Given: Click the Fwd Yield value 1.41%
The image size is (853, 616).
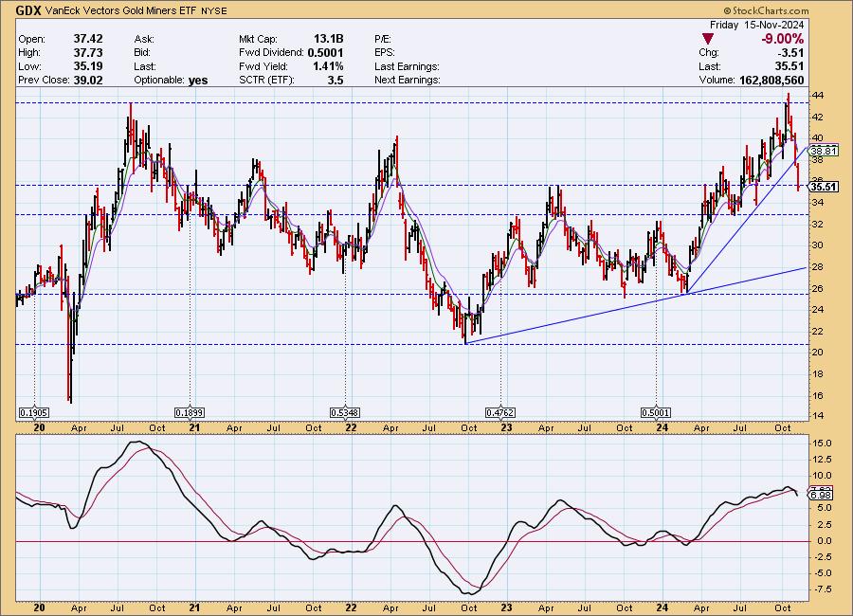Looking at the screenshot, I should [328, 65].
